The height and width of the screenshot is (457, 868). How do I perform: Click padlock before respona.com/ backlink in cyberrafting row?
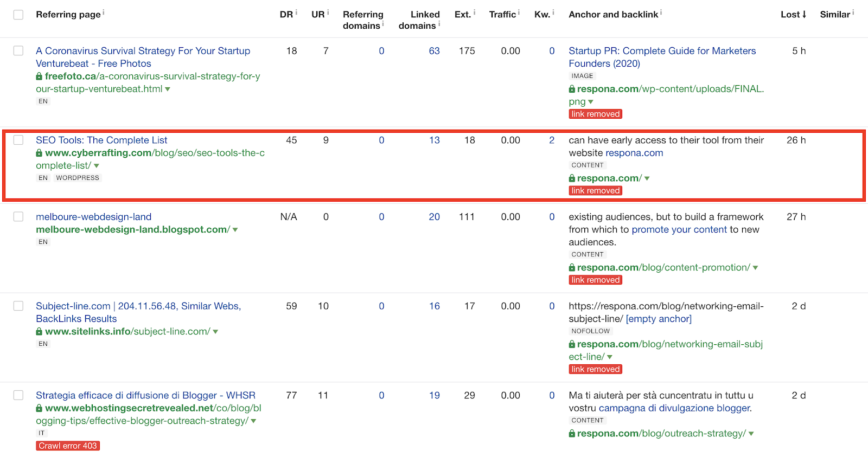click(x=572, y=178)
